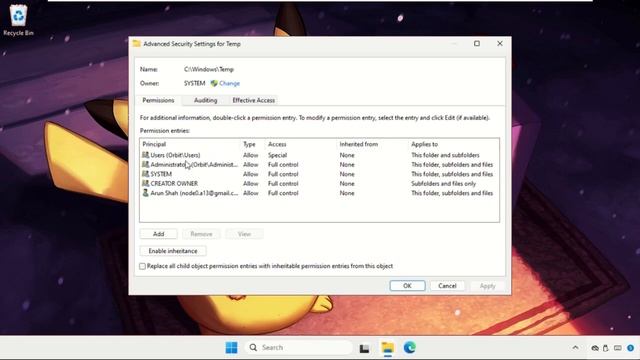Click the shield icon beside Change
This screenshot has height=360, width=640.
click(x=214, y=83)
